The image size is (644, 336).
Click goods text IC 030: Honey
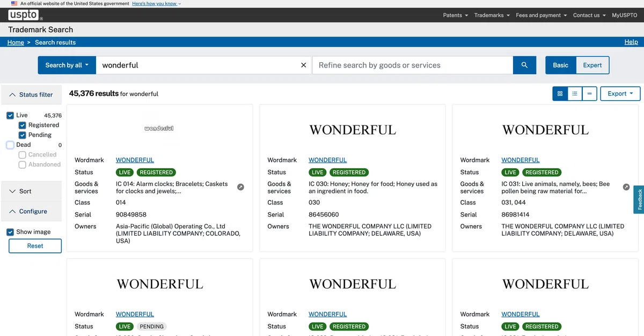(x=373, y=187)
